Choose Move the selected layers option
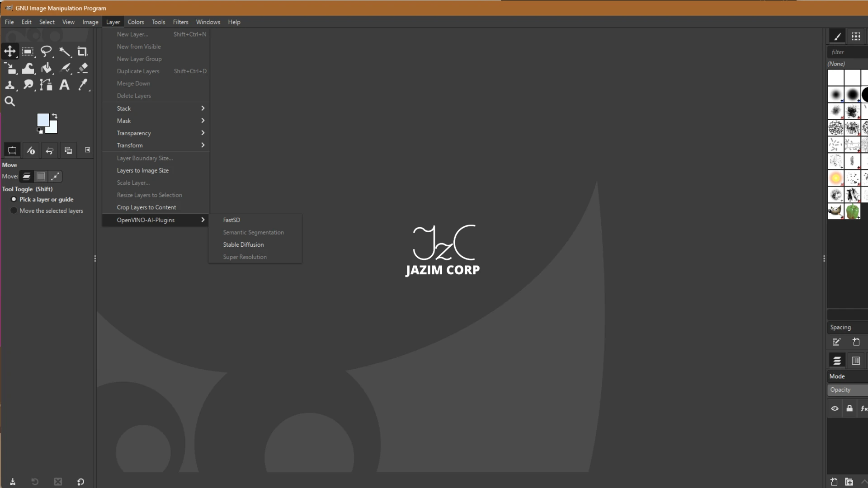This screenshot has height=488, width=868. pos(47,211)
